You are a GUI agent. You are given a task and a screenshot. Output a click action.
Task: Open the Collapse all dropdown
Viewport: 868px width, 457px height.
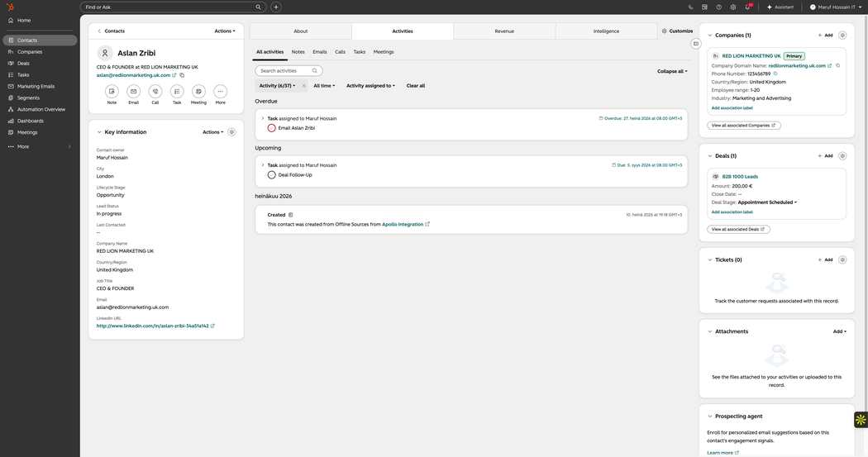[672, 71]
